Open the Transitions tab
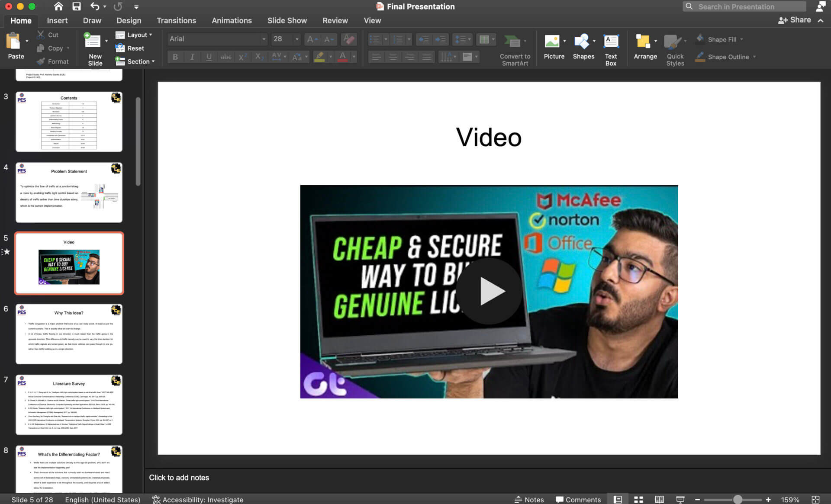 tap(176, 20)
